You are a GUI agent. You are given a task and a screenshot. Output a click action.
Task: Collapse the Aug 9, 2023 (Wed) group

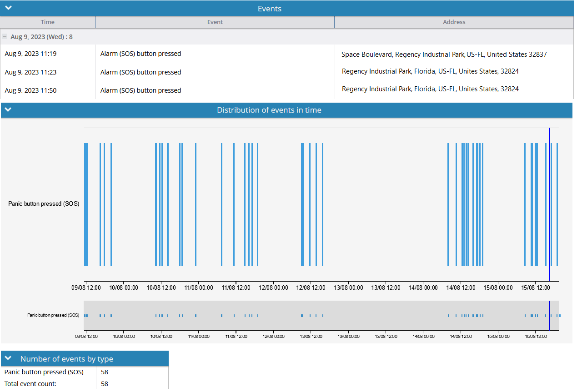pyautogui.click(x=5, y=36)
